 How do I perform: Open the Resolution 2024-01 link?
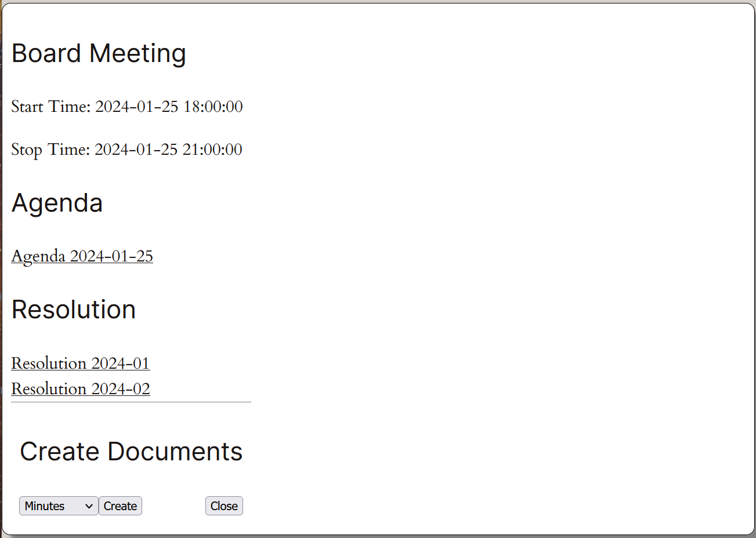point(81,363)
